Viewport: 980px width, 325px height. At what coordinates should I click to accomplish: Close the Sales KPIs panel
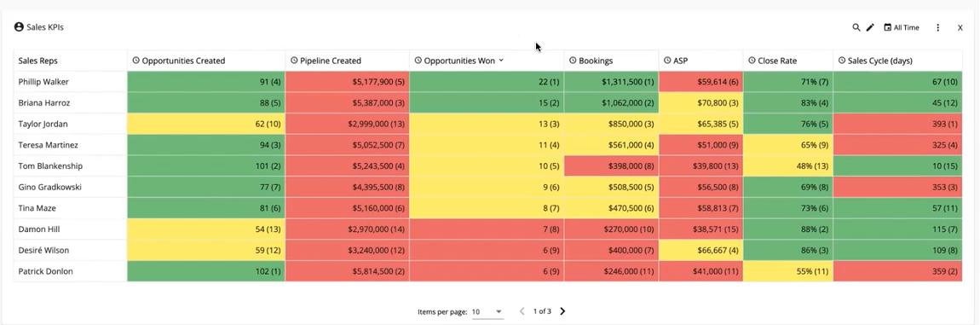[960, 27]
